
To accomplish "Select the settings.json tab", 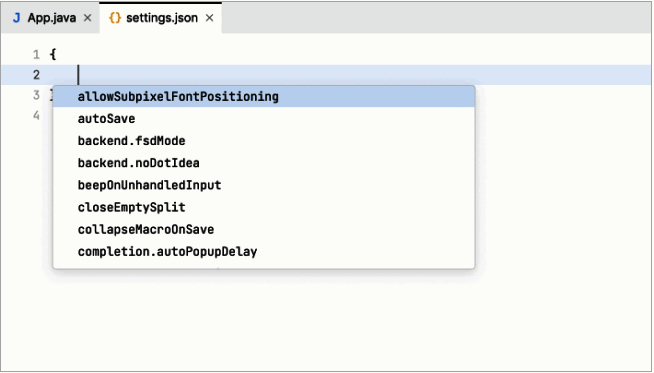I will click(x=161, y=18).
